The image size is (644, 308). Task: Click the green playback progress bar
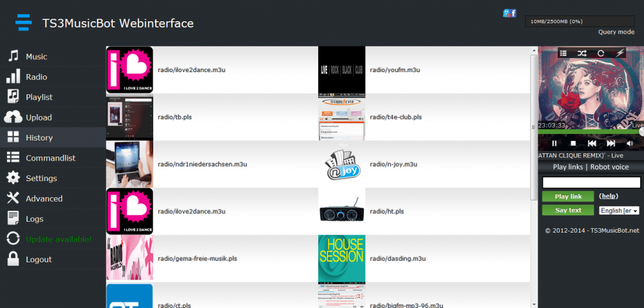coord(590,132)
